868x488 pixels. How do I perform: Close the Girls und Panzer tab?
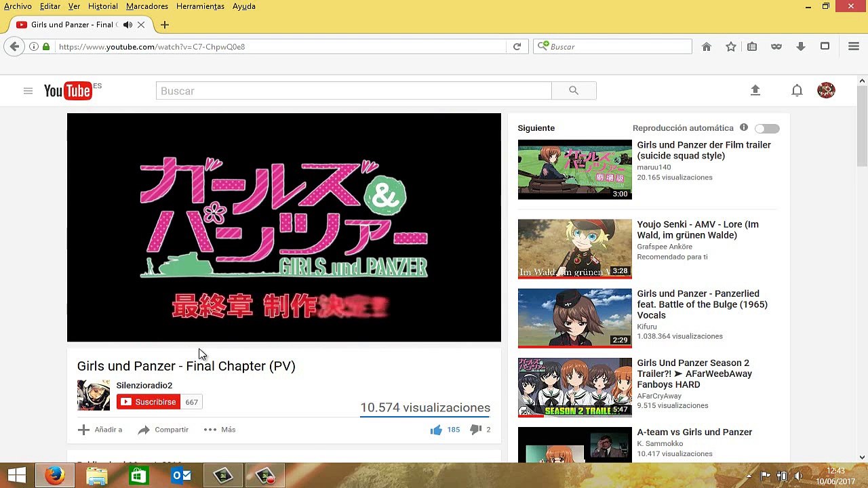click(141, 25)
